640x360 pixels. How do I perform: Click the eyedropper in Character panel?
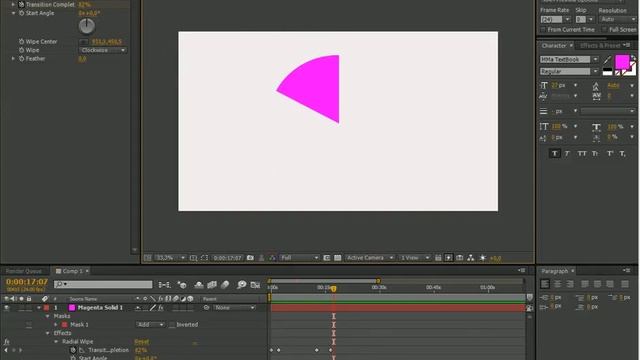point(607,60)
